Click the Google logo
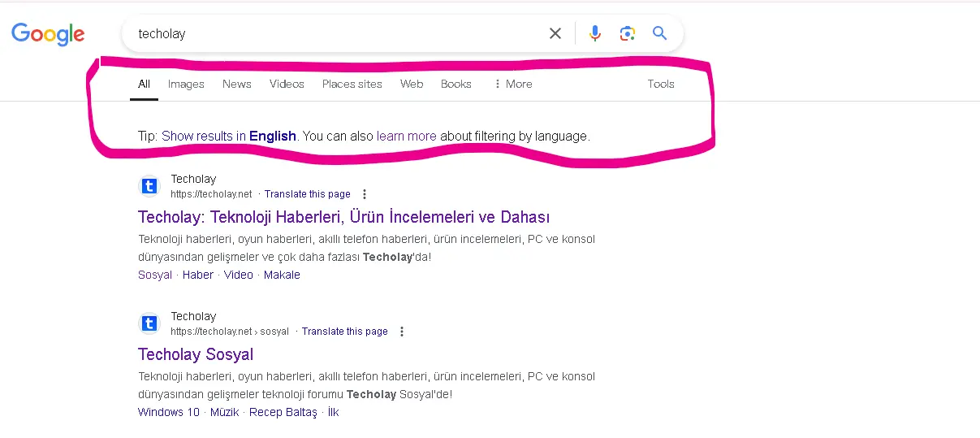 click(48, 34)
